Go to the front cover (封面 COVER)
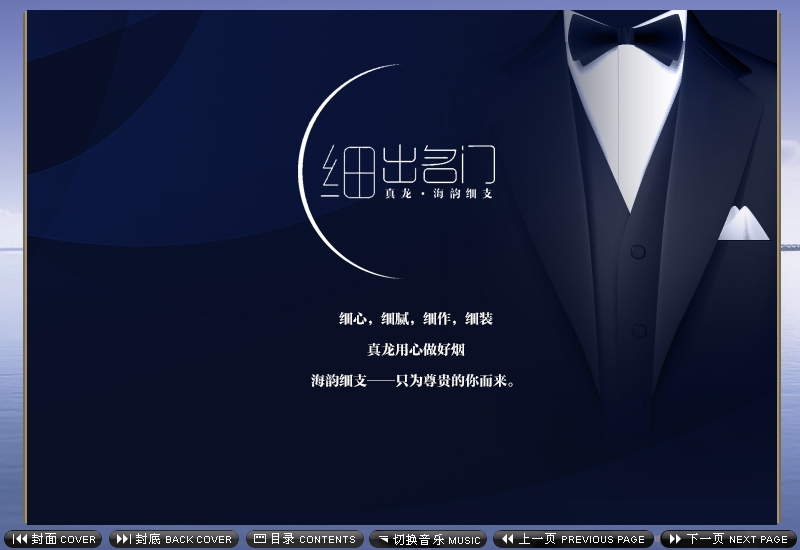 (x=53, y=539)
